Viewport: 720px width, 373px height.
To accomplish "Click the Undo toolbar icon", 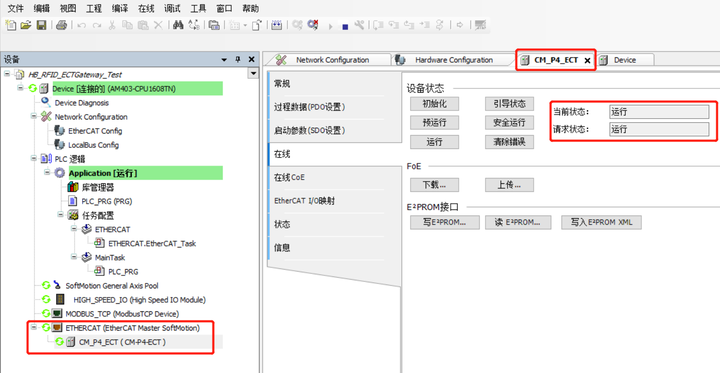I will (x=82, y=26).
